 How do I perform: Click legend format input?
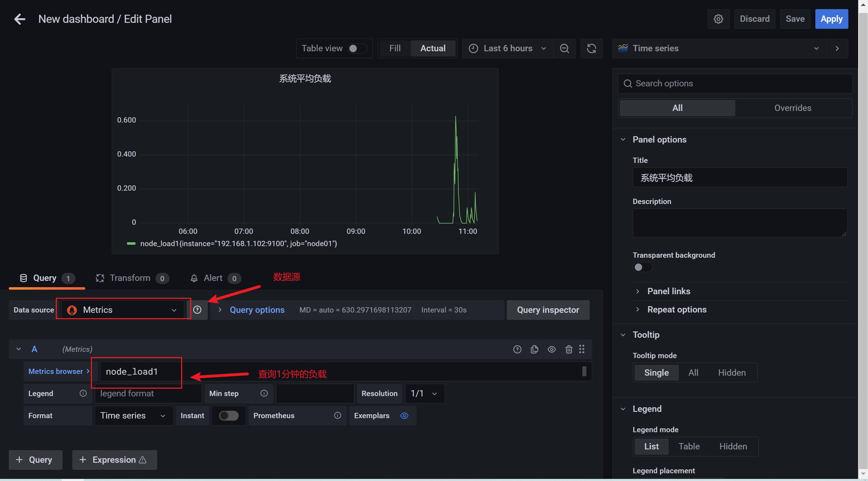[x=148, y=393]
